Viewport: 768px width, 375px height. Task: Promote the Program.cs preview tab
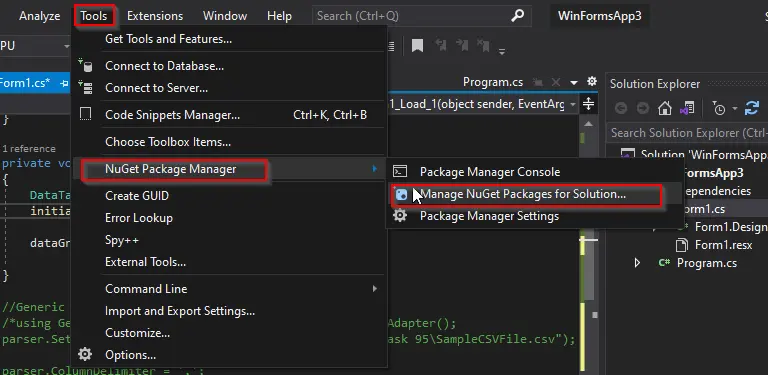point(538,82)
